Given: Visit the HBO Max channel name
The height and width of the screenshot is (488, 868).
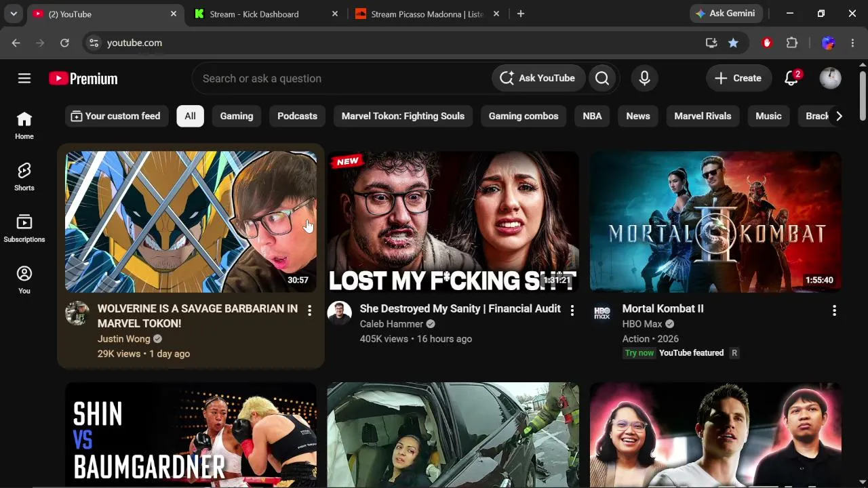Looking at the screenshot, I should (642, 324).
